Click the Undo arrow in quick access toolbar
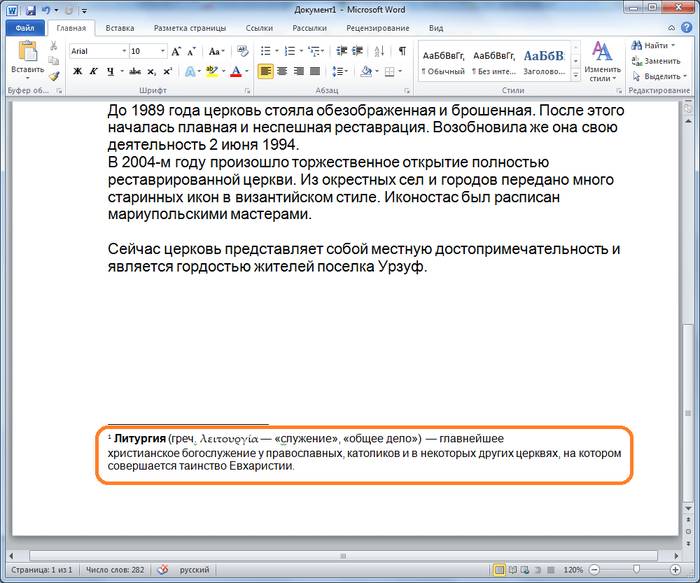Screen dimensions: 700x583 46,10
